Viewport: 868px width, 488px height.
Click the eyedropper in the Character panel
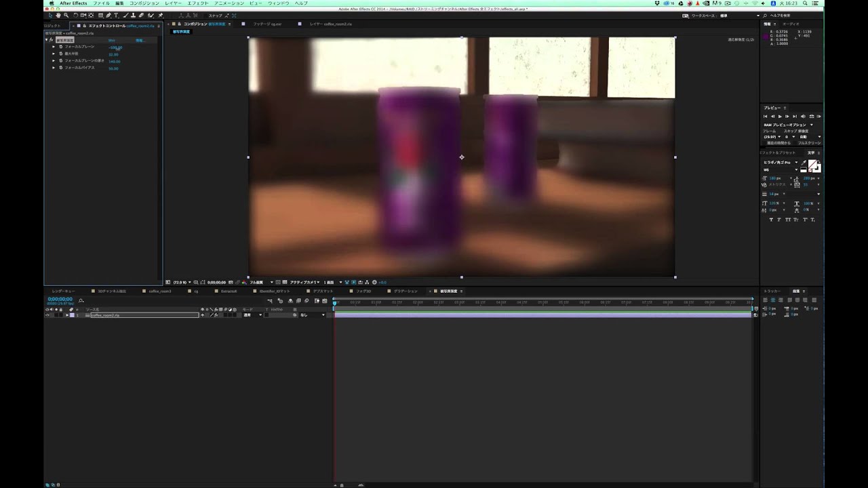[x=804, y=163]
